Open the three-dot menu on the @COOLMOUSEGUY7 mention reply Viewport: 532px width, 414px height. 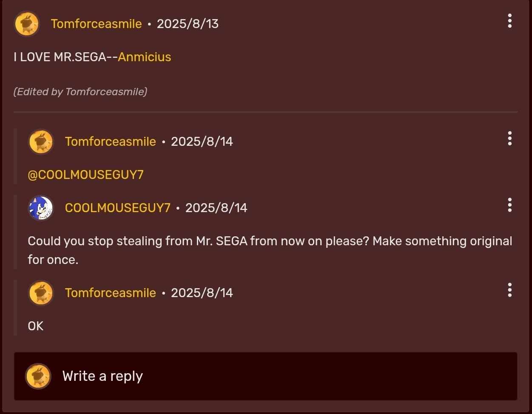(x=509, y=139)
